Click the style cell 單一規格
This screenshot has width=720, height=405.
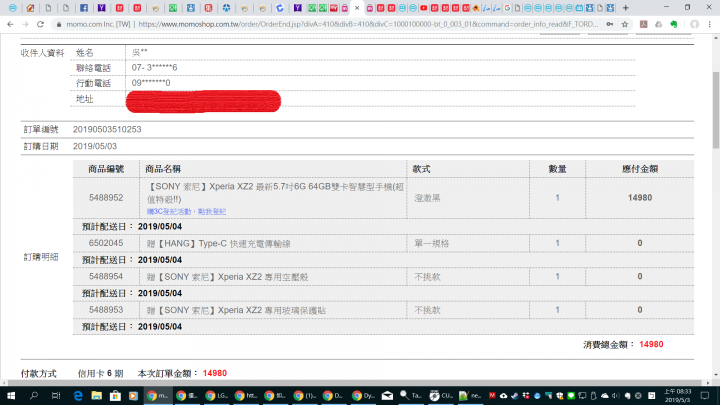tap(432, 243)
